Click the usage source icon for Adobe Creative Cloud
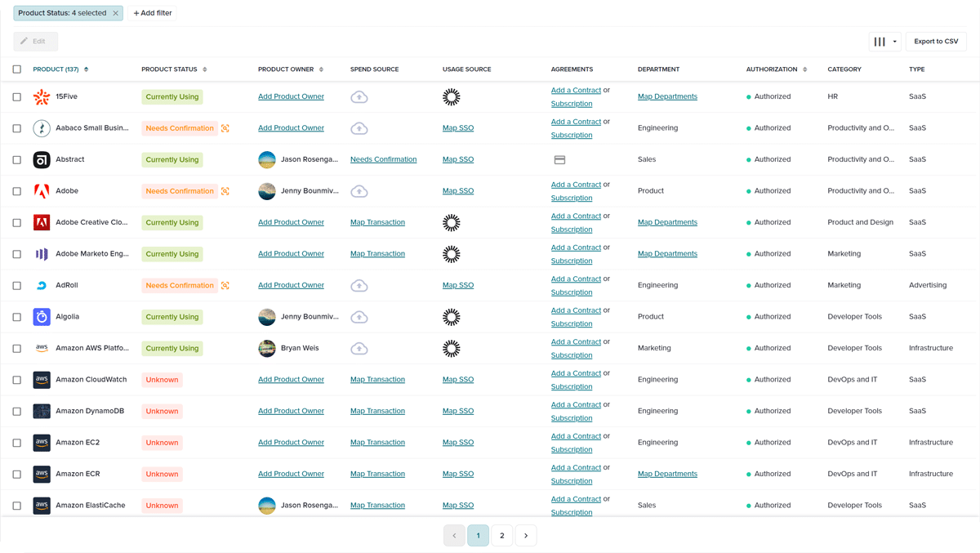Screen dimensions: 980x553 click(x=452, y=223)
